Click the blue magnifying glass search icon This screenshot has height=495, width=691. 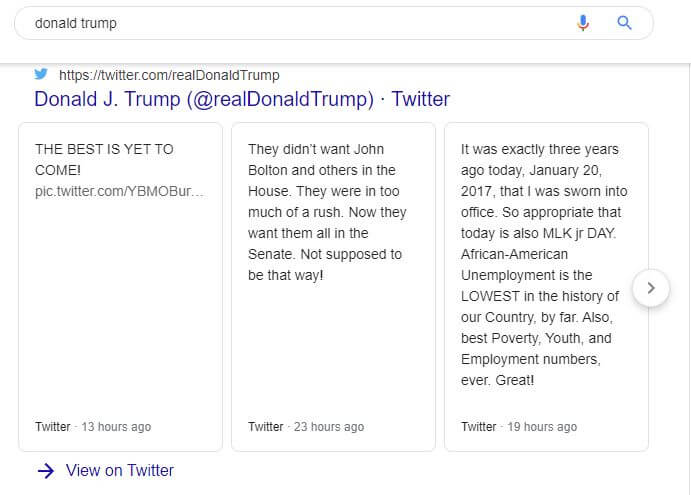coord(624,22)
